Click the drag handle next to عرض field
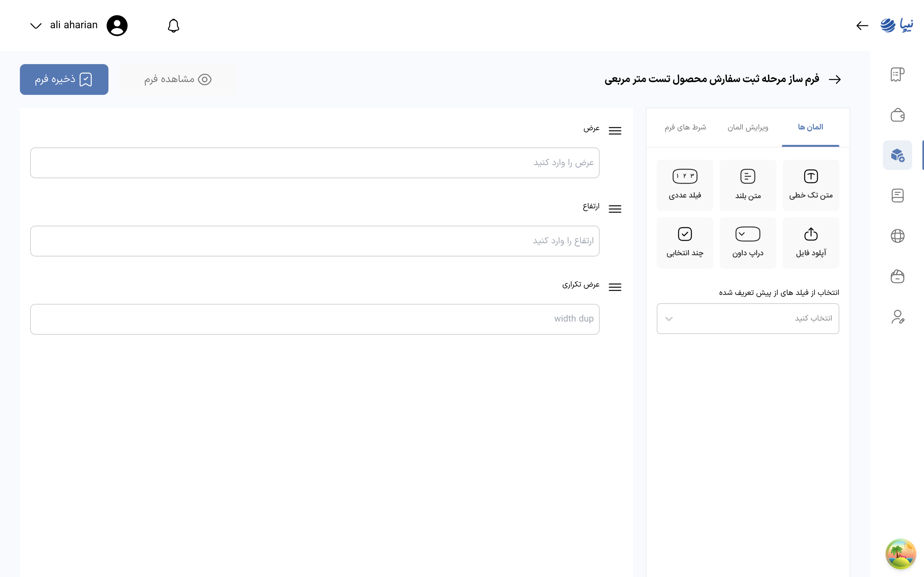 pos(615,131)
